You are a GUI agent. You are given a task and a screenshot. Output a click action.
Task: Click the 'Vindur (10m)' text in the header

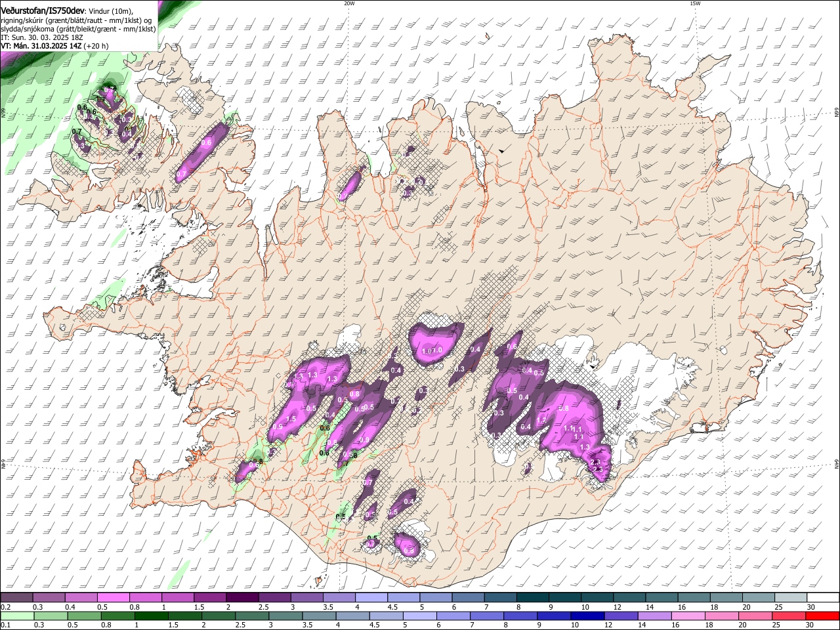[110, 11]
